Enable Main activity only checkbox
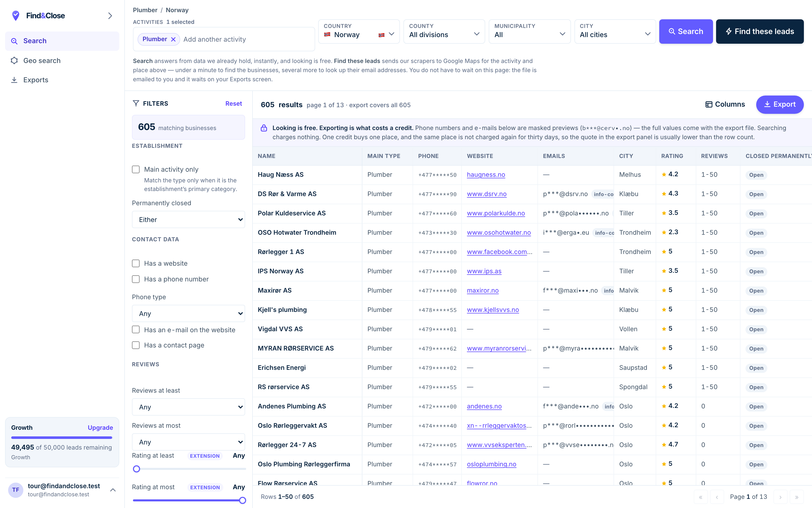Viewport: 812px width, 508px height. 136,169
